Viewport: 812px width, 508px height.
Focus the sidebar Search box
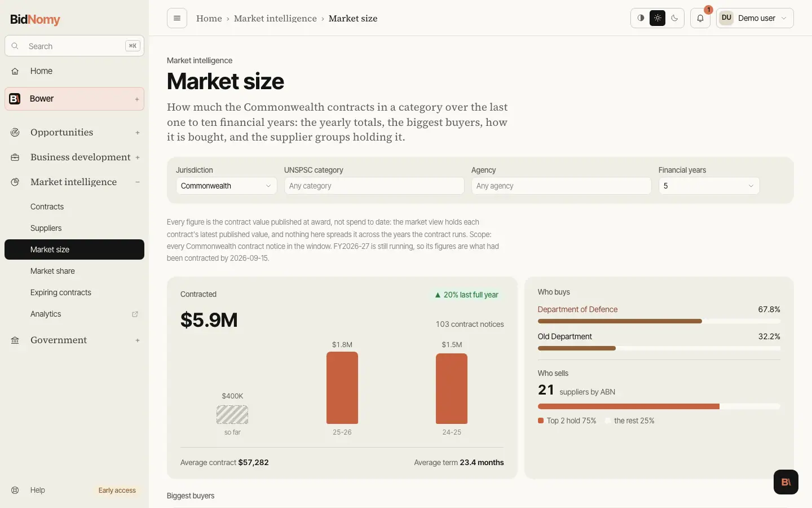74,46
